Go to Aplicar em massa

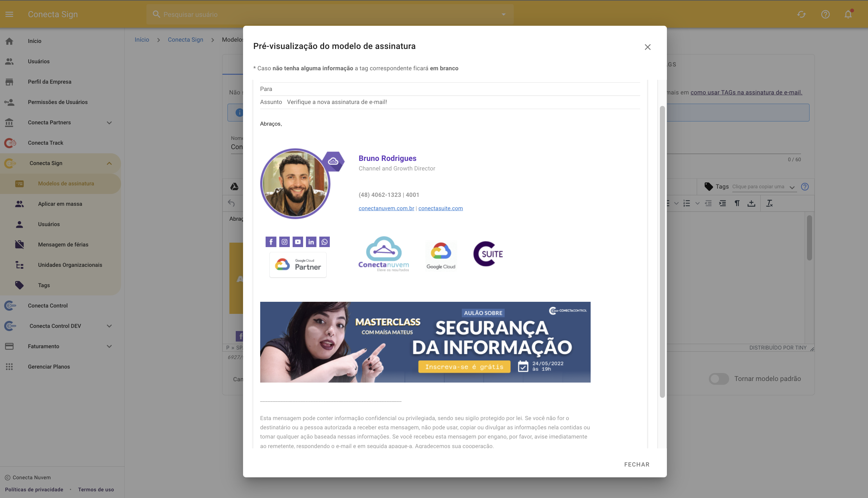click(x=60, y=204)
